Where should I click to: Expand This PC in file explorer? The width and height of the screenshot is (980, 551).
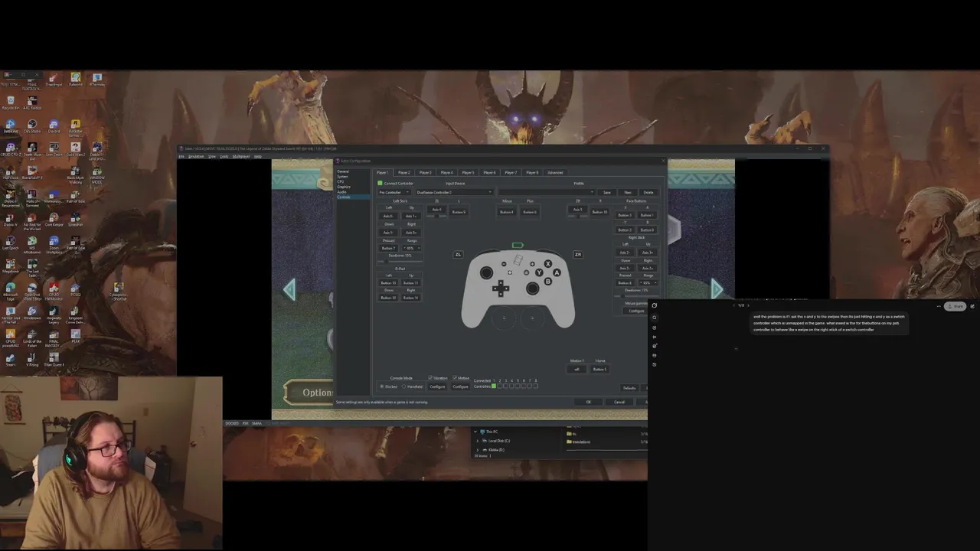tap(475, 432)
